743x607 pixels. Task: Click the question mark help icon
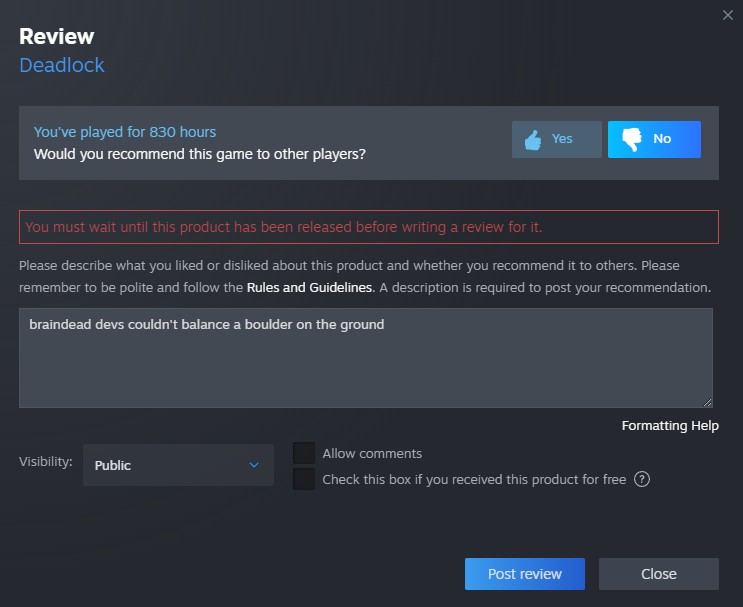point(642,480)
